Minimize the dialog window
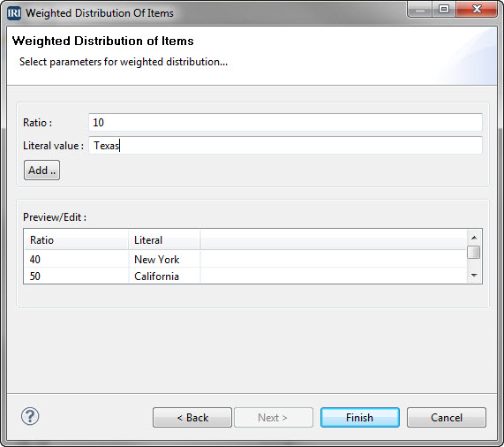This screenshot has height=447, width=504. 420,9
